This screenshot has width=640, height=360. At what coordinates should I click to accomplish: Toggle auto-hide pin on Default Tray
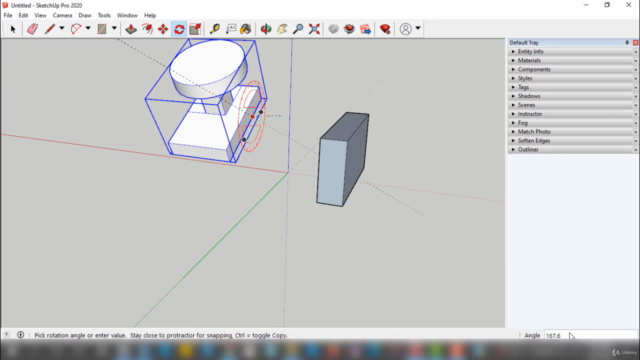point(627,42)
